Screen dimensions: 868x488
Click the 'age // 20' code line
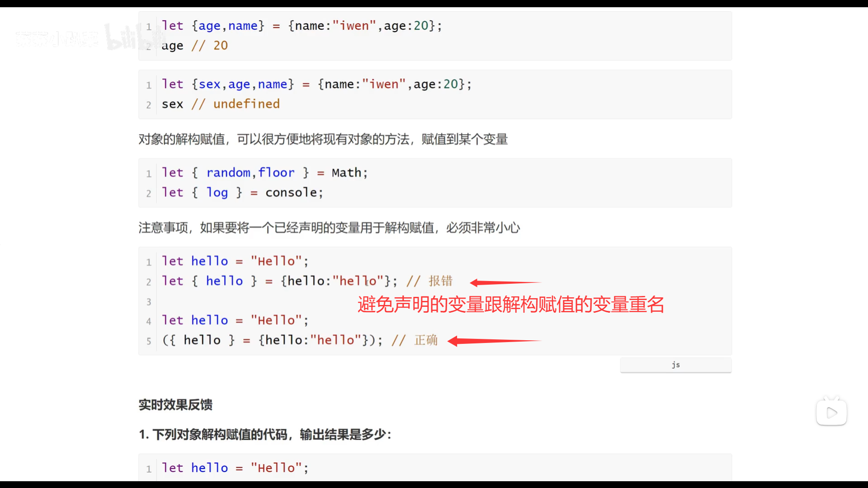[195, 46]
